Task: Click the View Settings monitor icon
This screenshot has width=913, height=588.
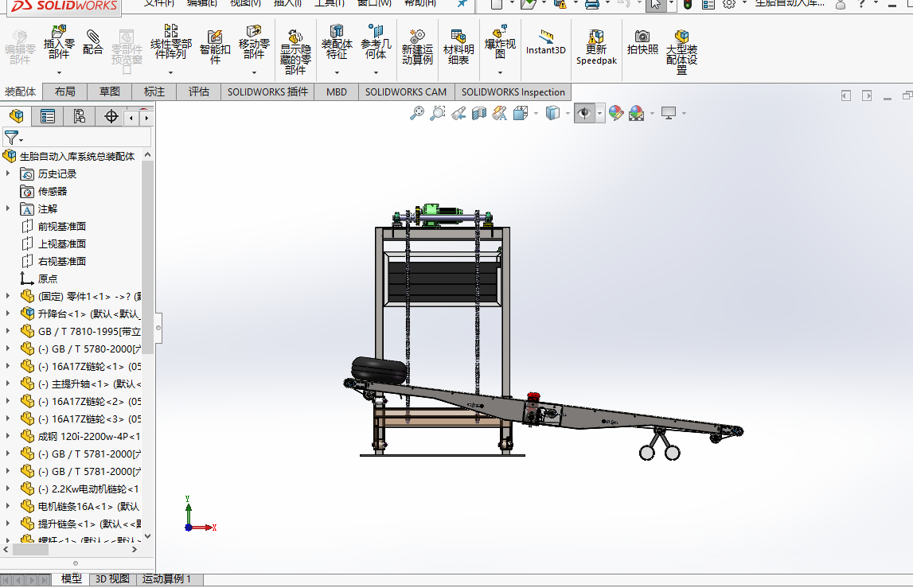Action: click(x=669, y=113)
